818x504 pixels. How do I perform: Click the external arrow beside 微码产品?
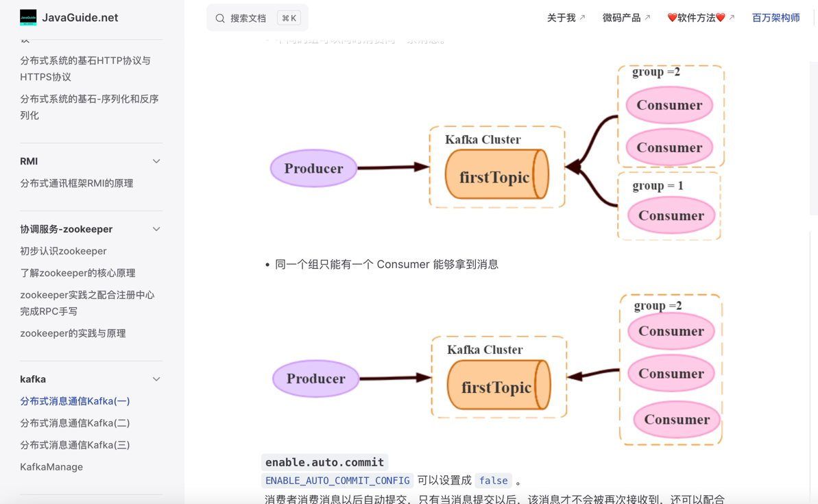tap(647, 17)
